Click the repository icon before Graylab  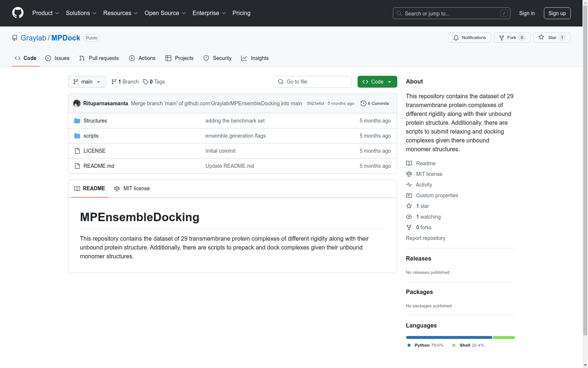point(15,38)
